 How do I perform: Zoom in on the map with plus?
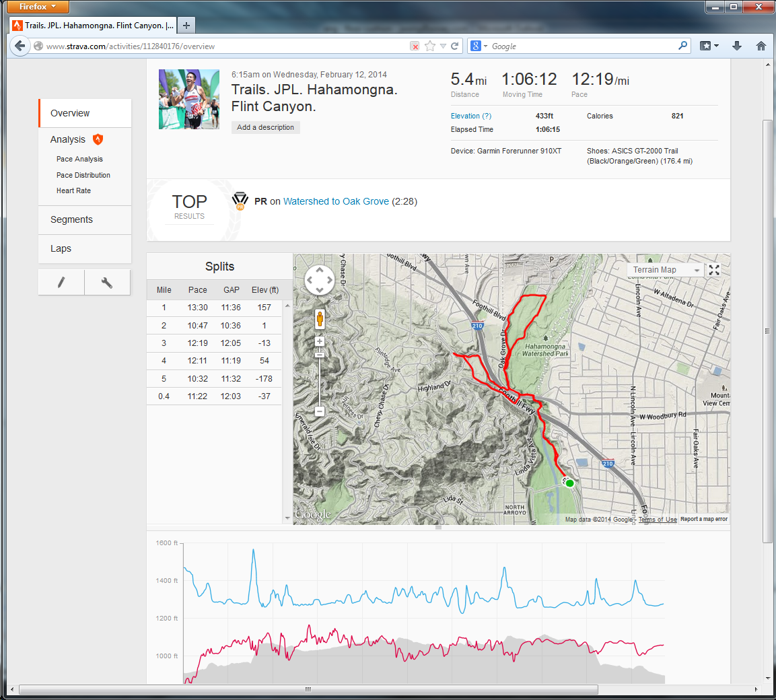[x=320, y=341]
